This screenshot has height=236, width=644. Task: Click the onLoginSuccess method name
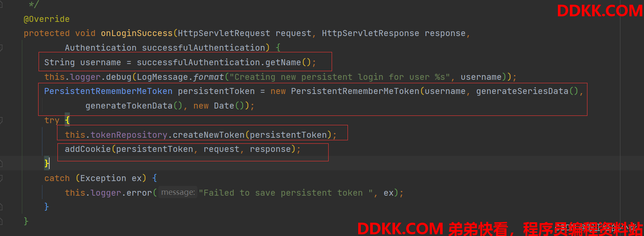pyautogui.click(x=137, y=33)
